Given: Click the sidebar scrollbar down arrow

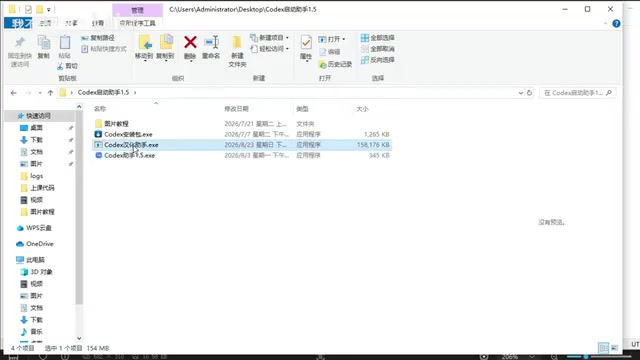Looking at the screenshot, I should click(79, 338).
